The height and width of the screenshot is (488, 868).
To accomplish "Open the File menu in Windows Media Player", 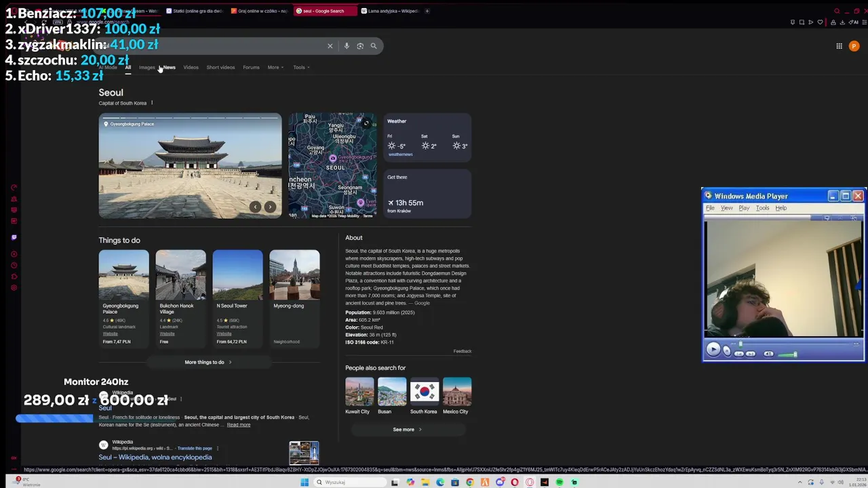I will point(710,208).
